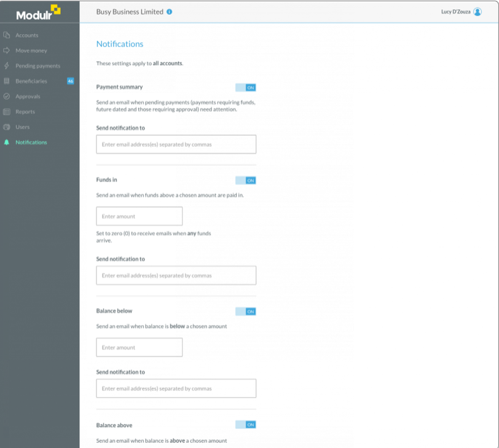Viewport: 499px width, 448px height.
Task: Click the Beneficiaries sidebar icon
Action: click(x=7, y=81)
